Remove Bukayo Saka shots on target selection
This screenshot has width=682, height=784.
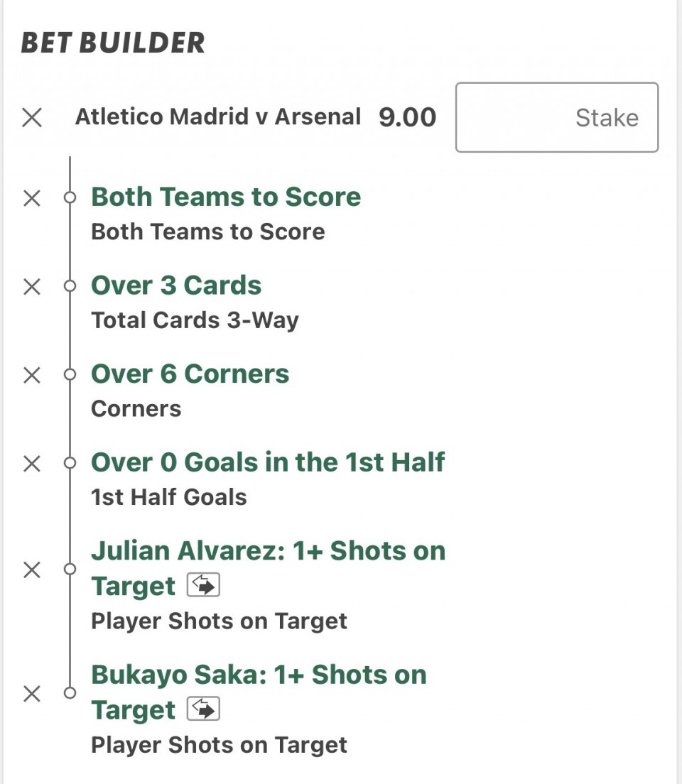pyautogui.click(x=32, y=693)
